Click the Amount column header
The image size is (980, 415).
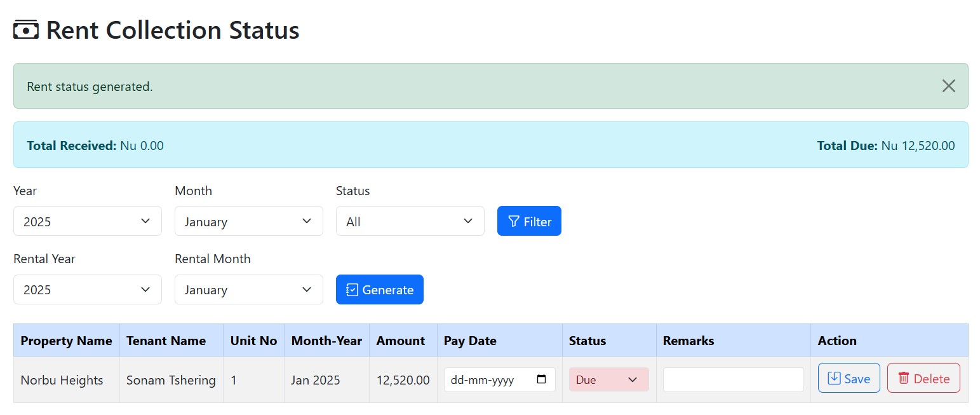[400, 341]
